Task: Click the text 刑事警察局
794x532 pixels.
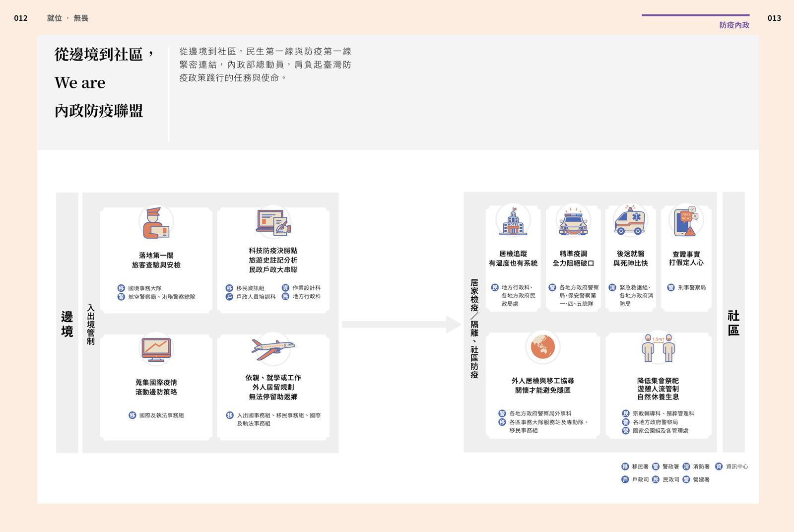Action: 692,287
